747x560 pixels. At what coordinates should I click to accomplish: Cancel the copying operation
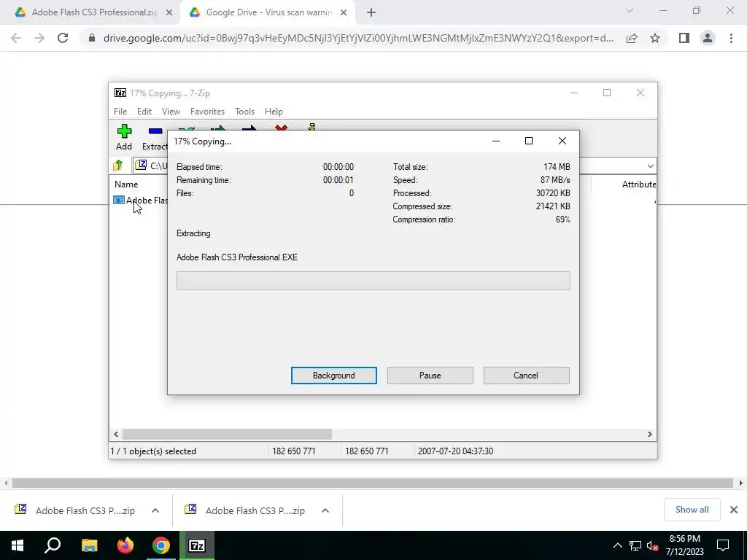[x=526, y=376]
